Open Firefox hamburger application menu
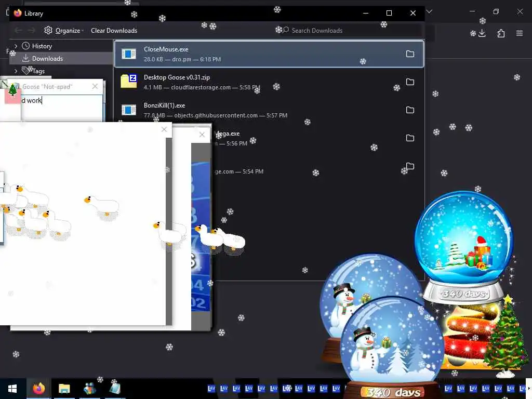Viewport: 532px width, 399px height. point(520,33)
